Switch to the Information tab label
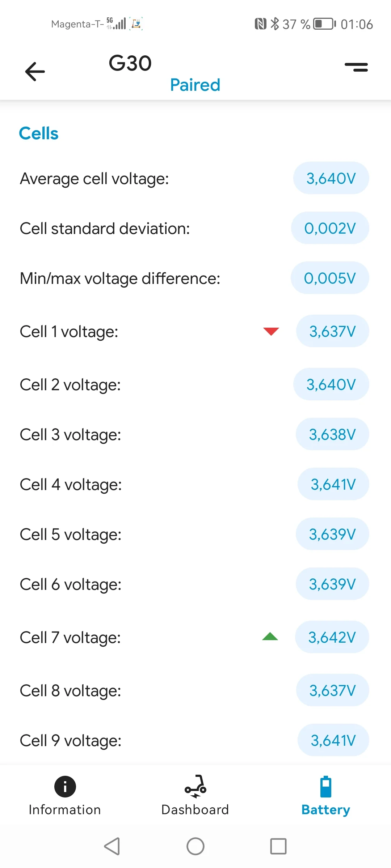This screenshot has height=868, width=391. (x=65, y=810)
